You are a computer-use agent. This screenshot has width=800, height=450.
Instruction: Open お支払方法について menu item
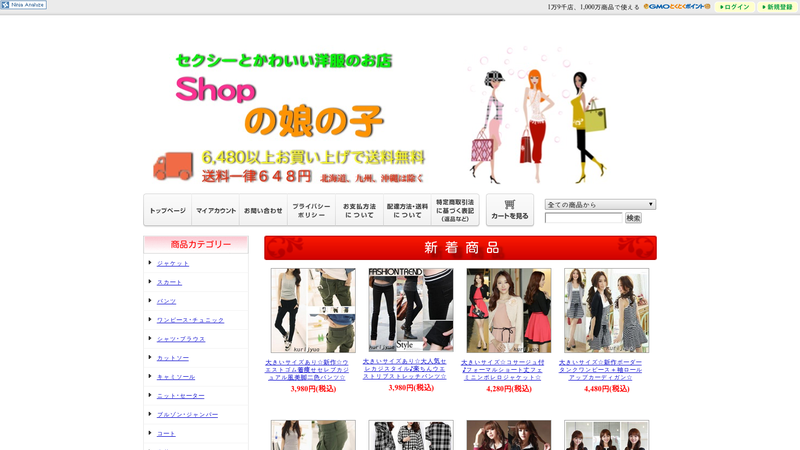(359, 210)
